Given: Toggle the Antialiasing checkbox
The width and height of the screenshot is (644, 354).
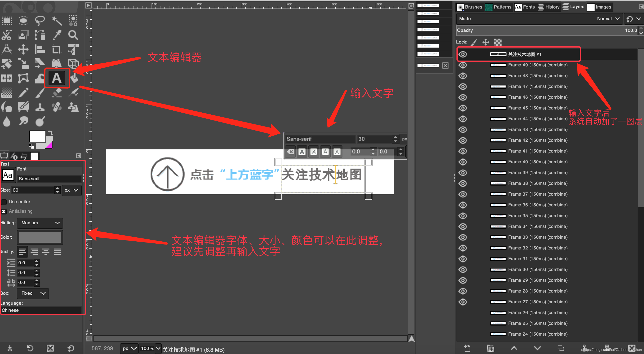Looking at the screenshot, I should click(4, 212).
